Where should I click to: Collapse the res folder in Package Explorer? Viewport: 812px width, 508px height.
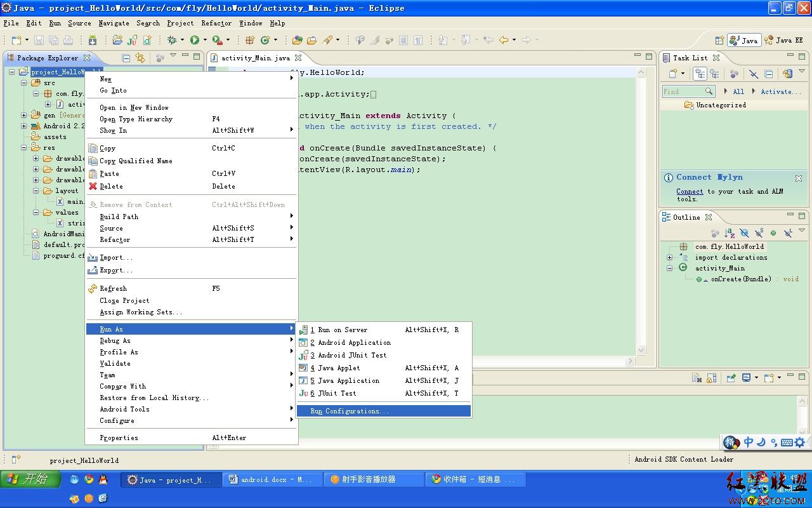click(24, 147)
